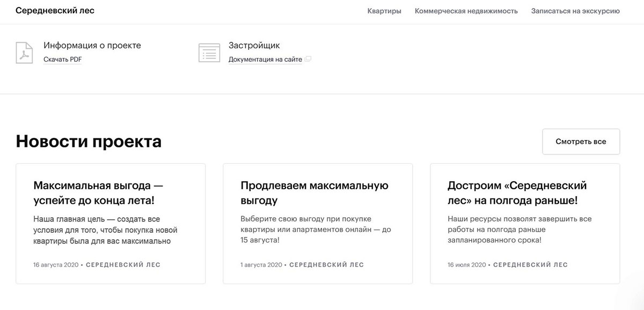Screen dimensions: 644x310
Task: Download the project PDF via Скачать PDF
Action: pos(63,60)
